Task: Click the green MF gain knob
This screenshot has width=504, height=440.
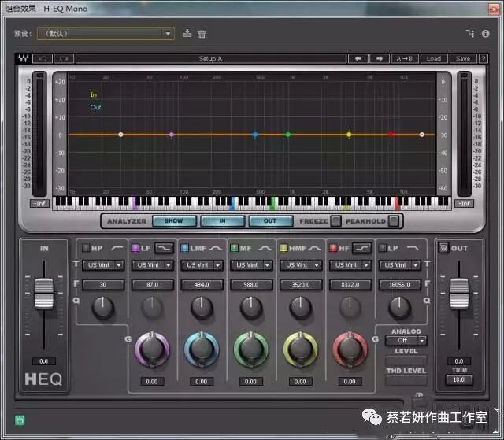Action: (251, 349)
